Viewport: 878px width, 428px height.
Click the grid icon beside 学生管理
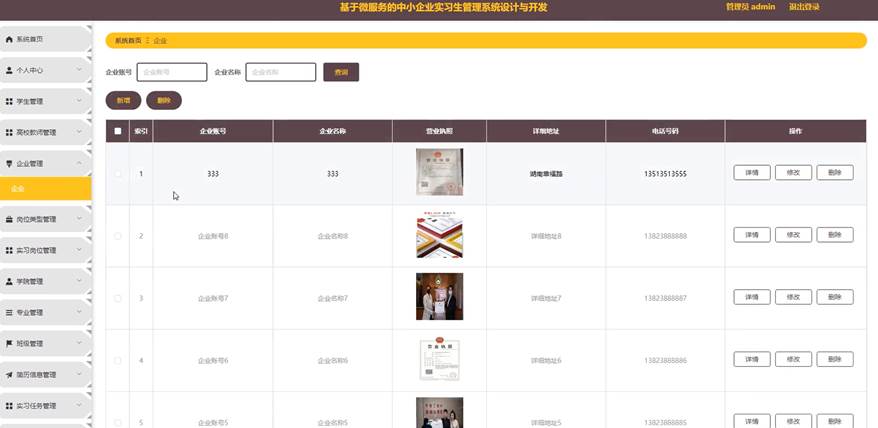[x=9, y=102]
